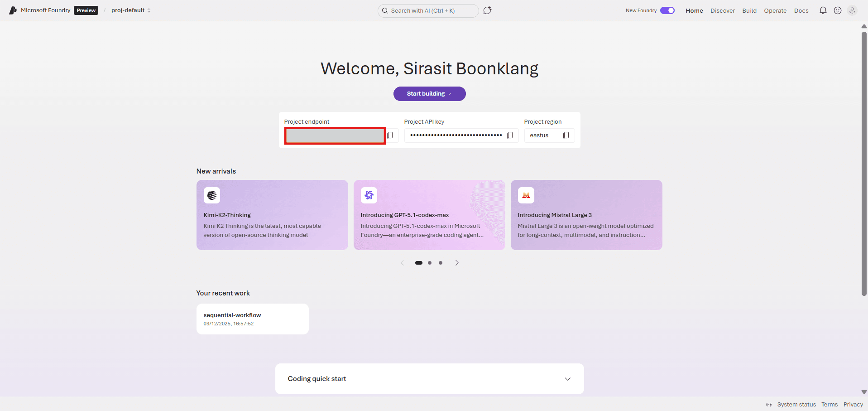The image size is (868, 411).
Task: Click the Project API key field
Action: (x=461, y=135)
